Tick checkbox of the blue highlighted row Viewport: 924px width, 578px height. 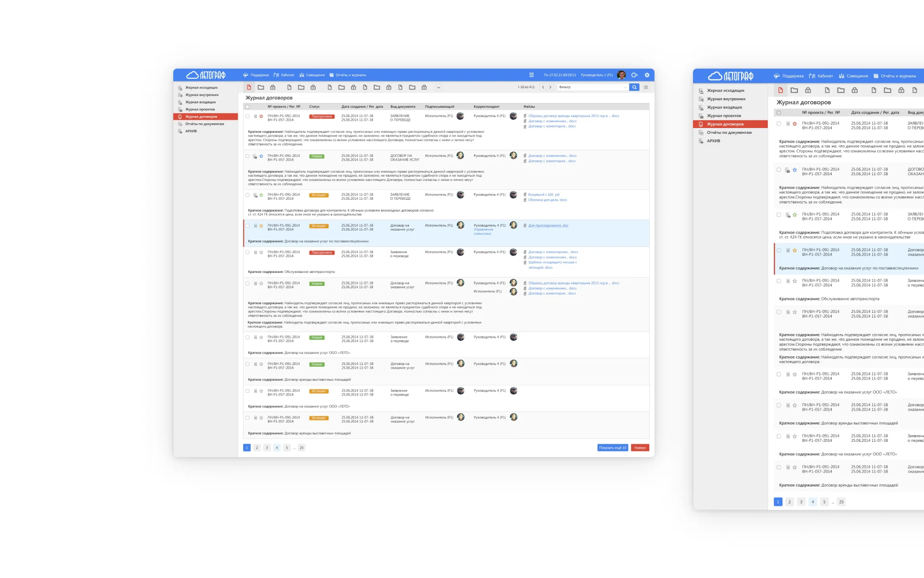point(247,226)
